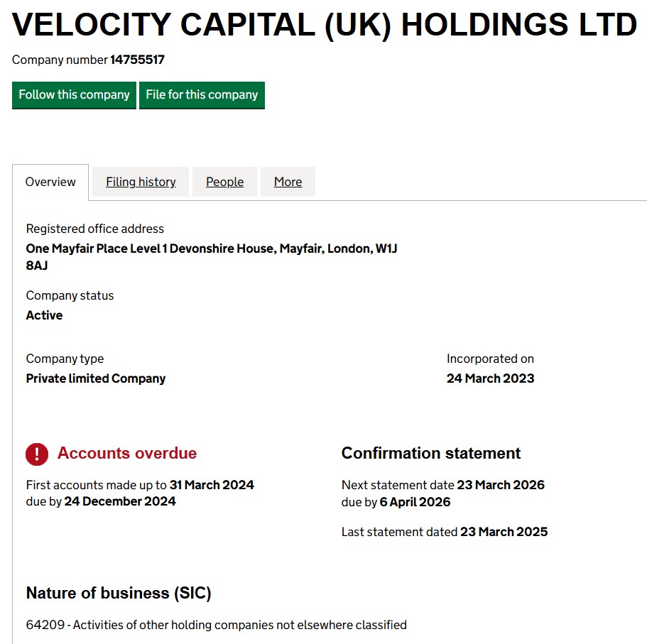Click the Private limited Company type text
This screenshot has width=647, height=644.
pos(96,378)
